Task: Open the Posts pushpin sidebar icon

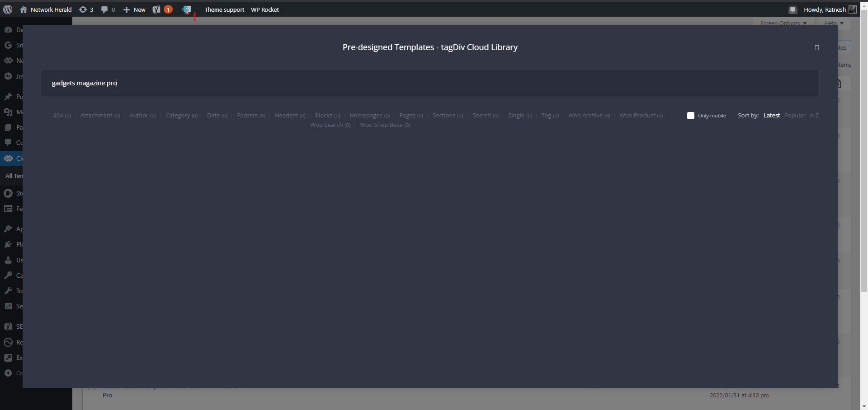Action: pos(8,97)
